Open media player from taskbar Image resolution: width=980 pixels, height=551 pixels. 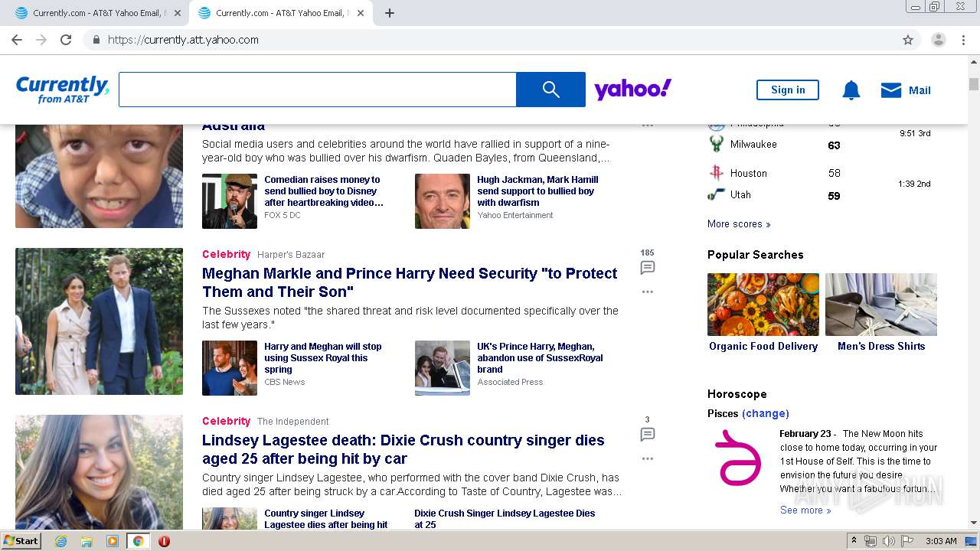[x=113, y=541]
